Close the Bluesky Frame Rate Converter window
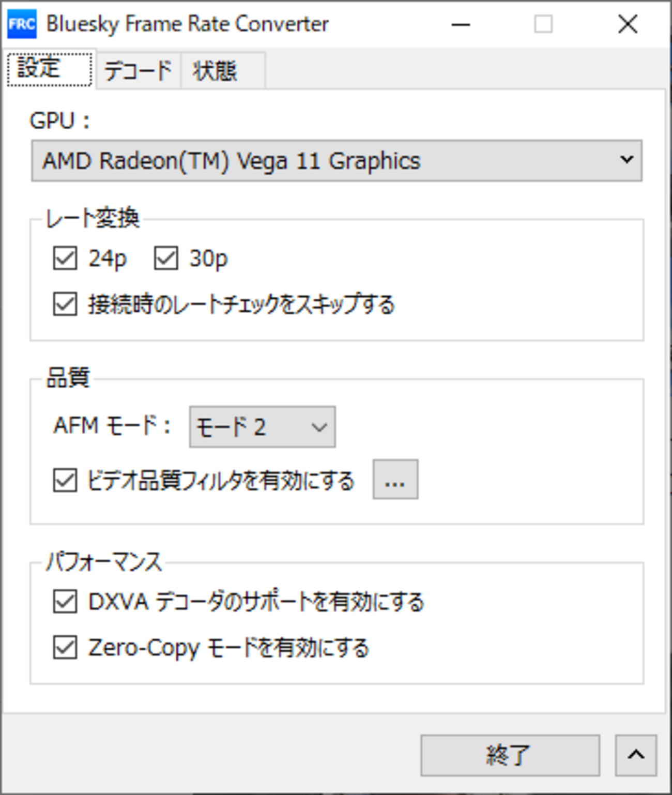Screen dimensions: 672x795 628,24
